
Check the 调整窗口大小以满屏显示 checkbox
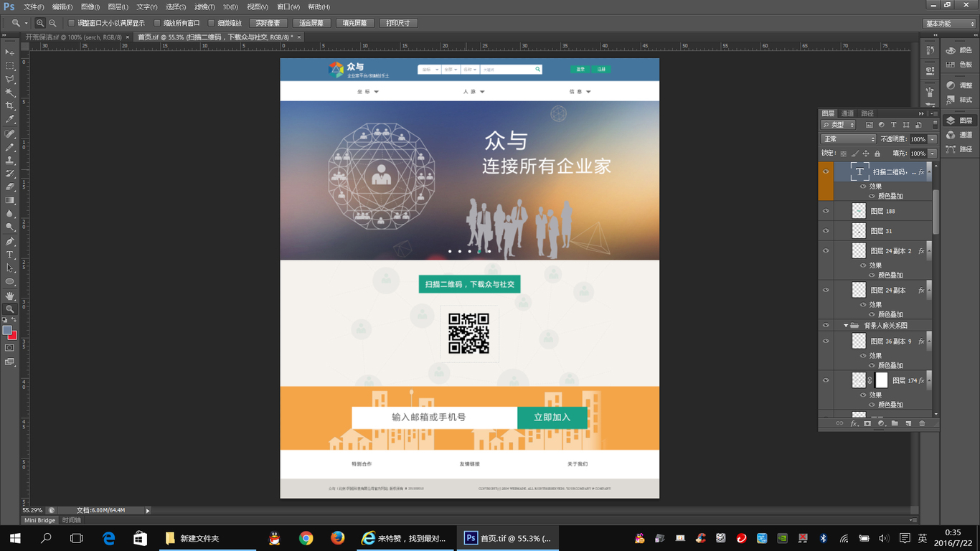[71, 23]
